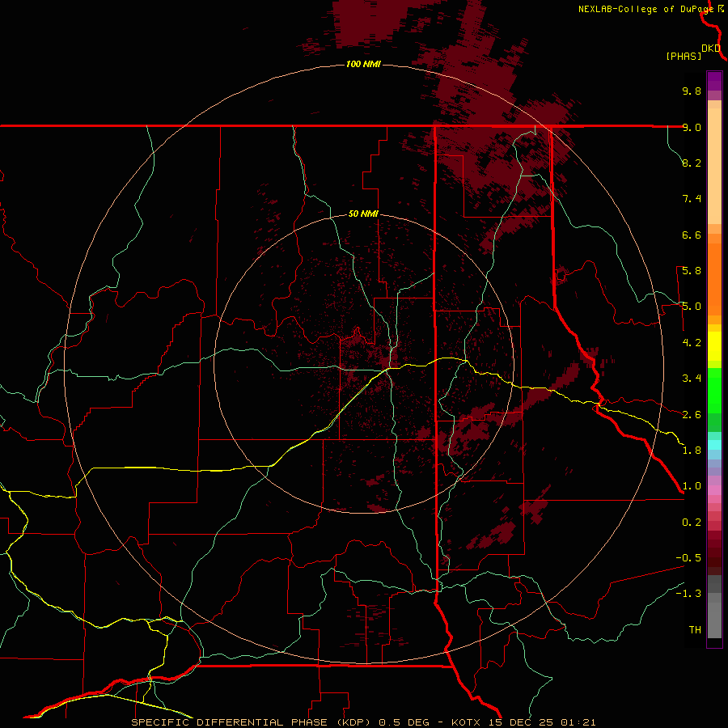Screen dimensions: 728x728
Task: Click the TH label at the scale bottom
Action: tap(695, 630)
